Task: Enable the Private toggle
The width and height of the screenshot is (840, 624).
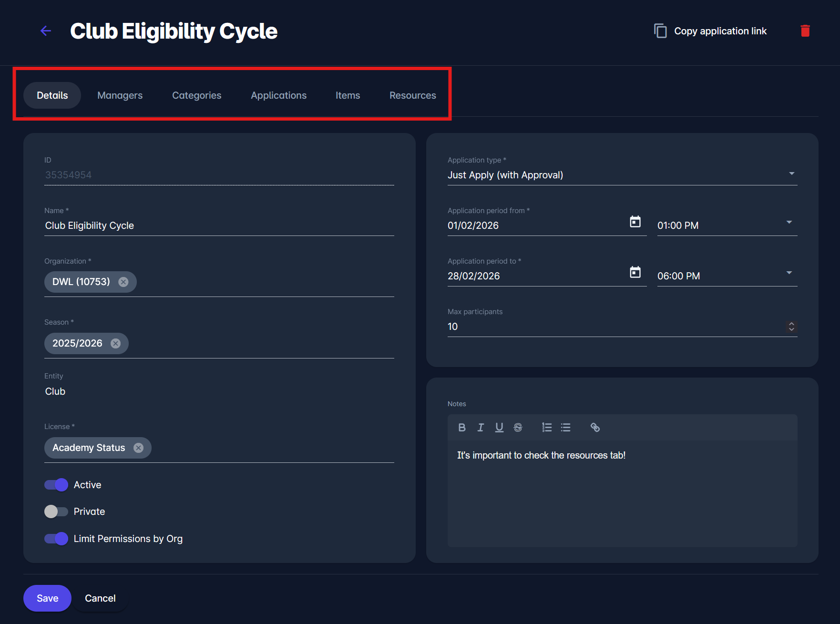Action: point(56,511)
